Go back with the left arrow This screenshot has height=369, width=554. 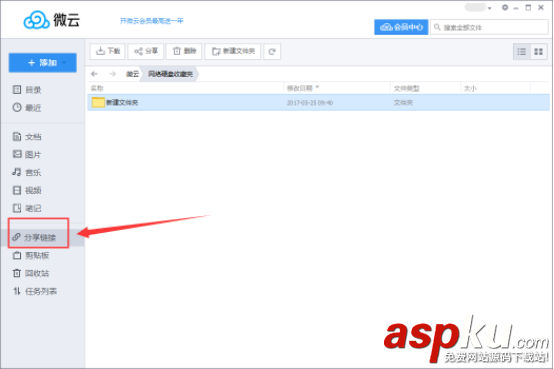94,74
